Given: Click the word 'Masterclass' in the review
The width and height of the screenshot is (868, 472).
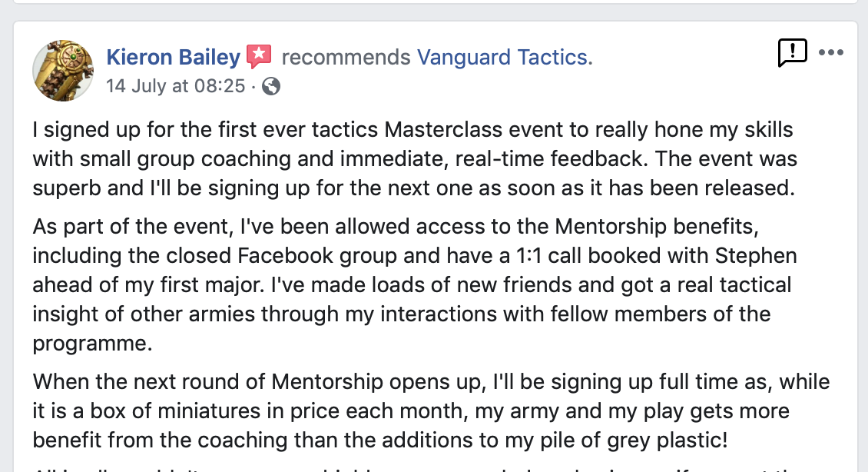Looking at the screenshot, I should [x=452, y=130].
